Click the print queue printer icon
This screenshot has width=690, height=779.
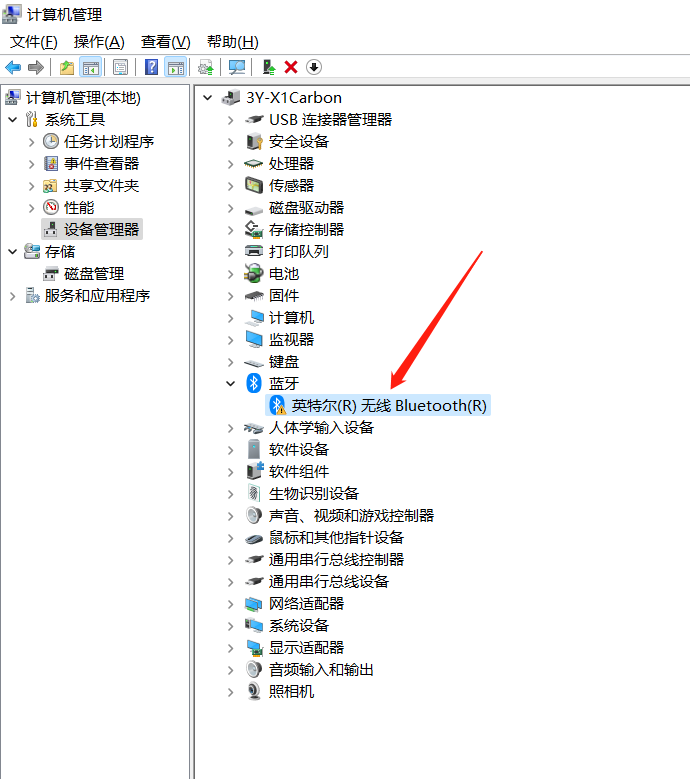[x=254, y=251]
